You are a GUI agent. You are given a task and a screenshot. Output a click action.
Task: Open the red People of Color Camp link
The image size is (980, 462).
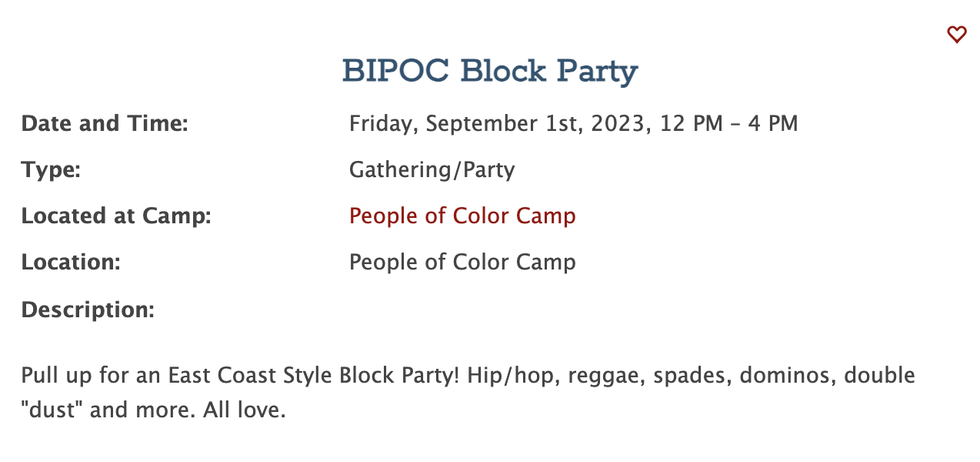coord(462,216)
